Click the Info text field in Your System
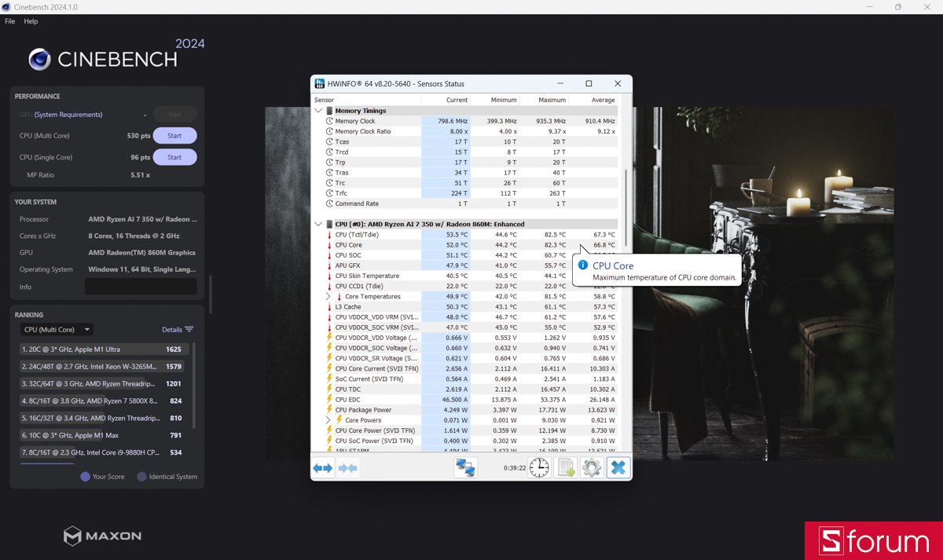The width and height of the screenshot is (943, 560). point(141,287)
